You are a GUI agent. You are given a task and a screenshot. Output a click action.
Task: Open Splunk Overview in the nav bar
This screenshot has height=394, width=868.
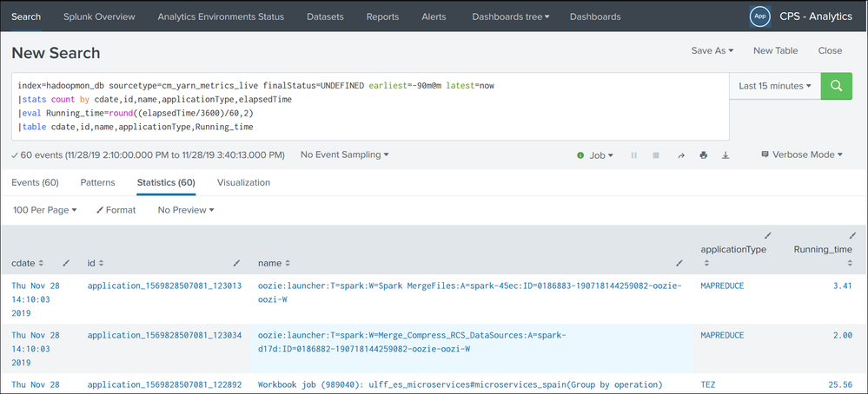(99, 16)
